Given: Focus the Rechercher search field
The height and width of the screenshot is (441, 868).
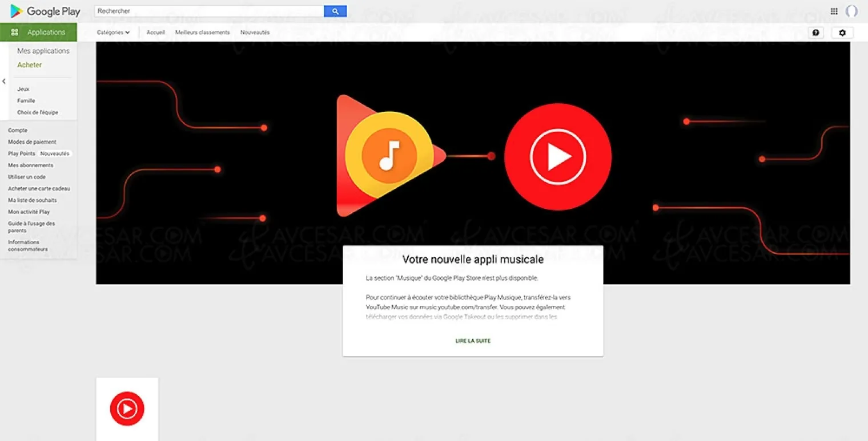Looking at the screenshot, I should pos(209,11).
